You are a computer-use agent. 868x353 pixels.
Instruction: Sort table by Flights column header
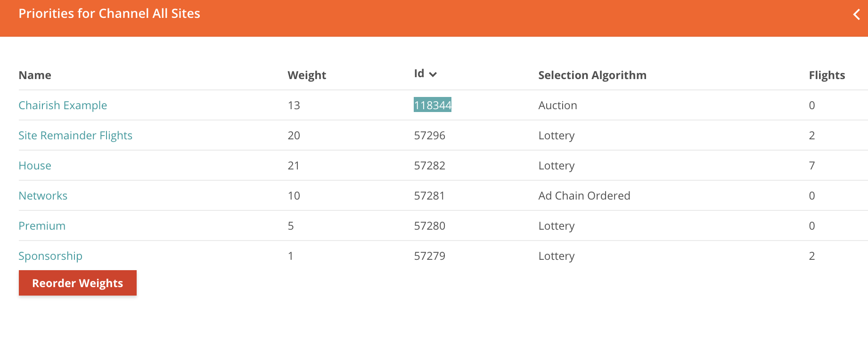tap(827, 75)
